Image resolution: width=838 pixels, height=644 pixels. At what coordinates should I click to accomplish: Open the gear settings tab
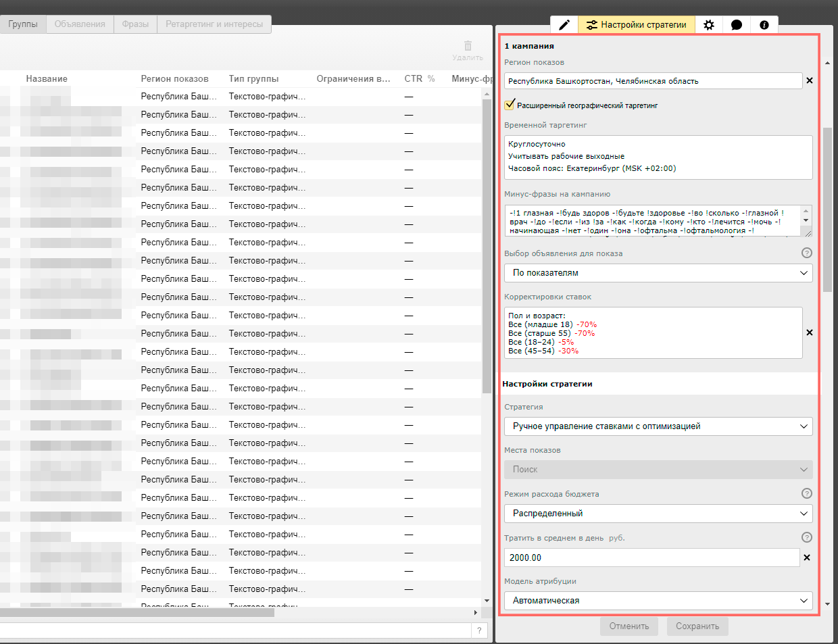pos(708,25)
